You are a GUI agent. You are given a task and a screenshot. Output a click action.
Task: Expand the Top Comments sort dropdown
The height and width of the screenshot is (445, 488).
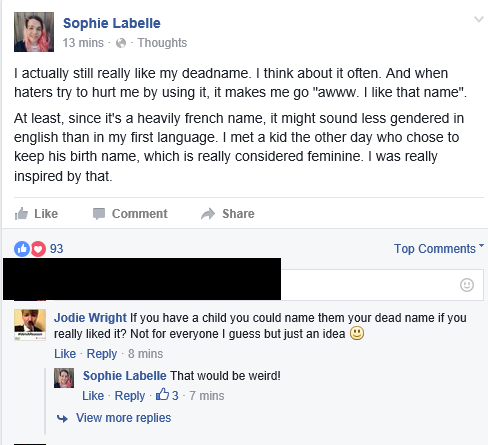tap(439, 249)
